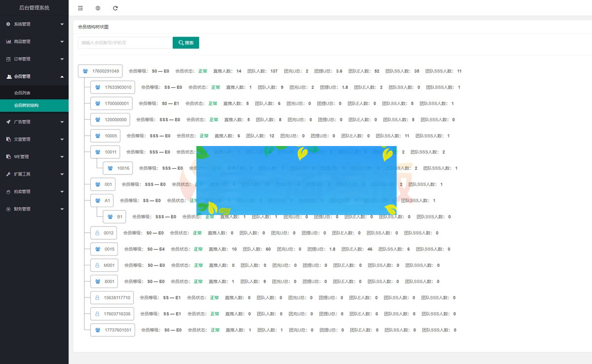
Task: Click the globe icon in top bar
Action: coord(98,8)
